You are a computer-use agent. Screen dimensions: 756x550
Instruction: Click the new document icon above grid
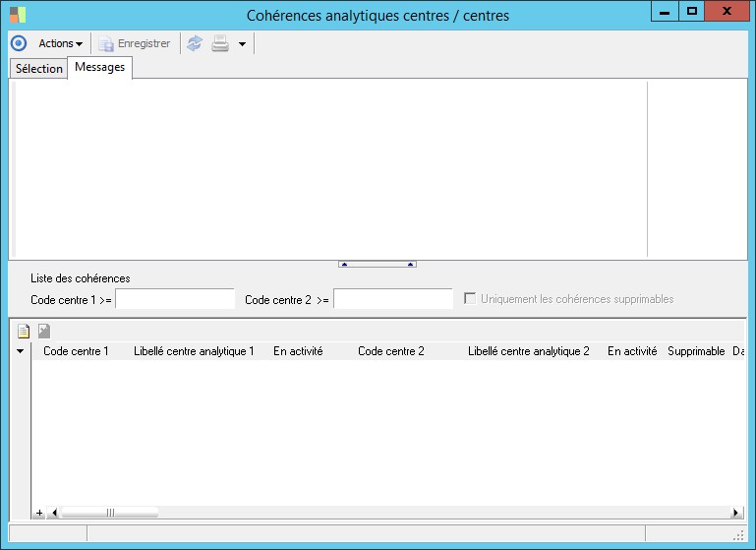[x=25, y=332]
